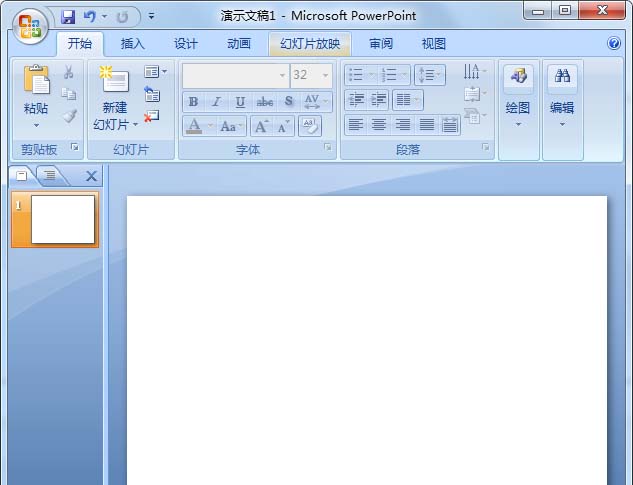Switch to the Slides thumbnail pane tab
Viewport: 633px width, 485px height.
pyautogui.click(x=22, y=176)
